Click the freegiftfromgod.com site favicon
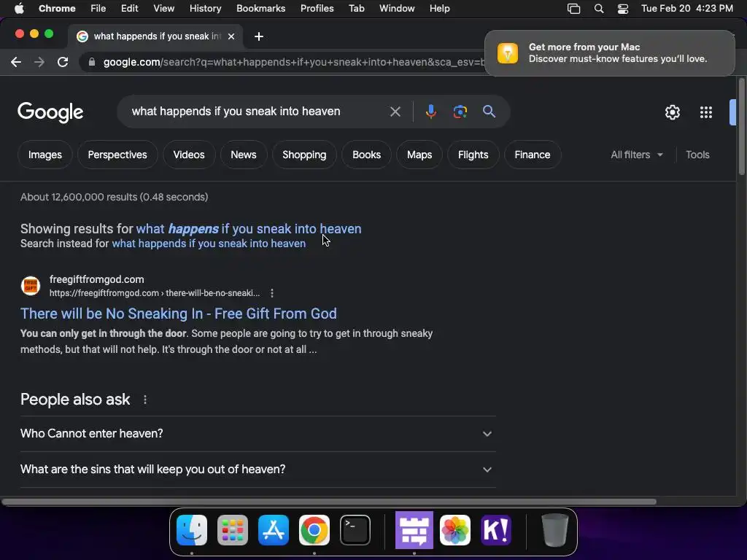The image size is (747, 560). (31, 286)
